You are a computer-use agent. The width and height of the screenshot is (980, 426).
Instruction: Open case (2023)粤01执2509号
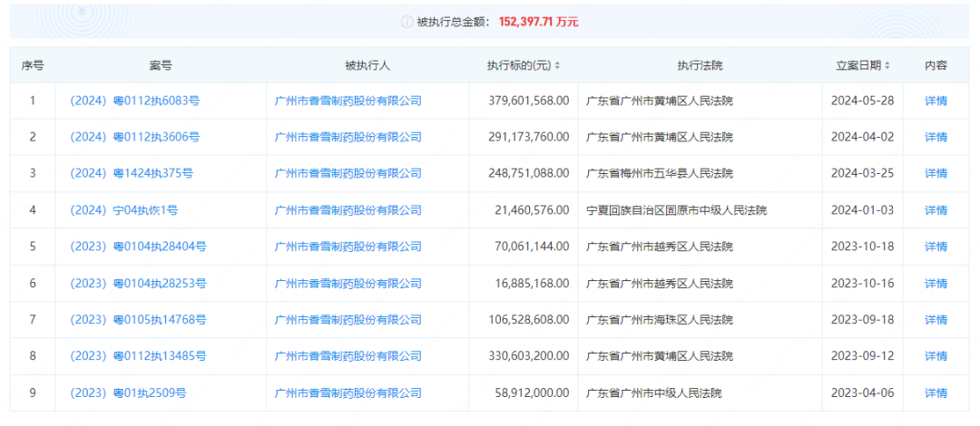pos(128,392)
